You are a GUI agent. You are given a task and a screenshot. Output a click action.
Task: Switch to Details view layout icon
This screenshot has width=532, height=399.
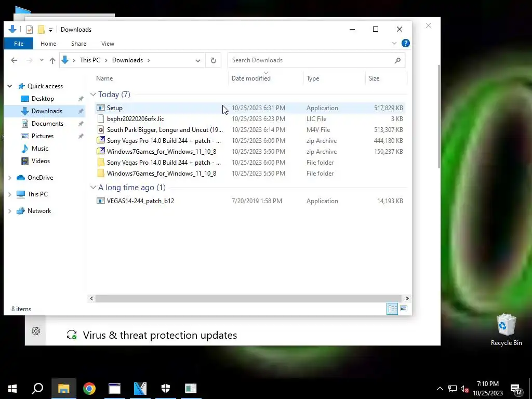pos(393,309)
